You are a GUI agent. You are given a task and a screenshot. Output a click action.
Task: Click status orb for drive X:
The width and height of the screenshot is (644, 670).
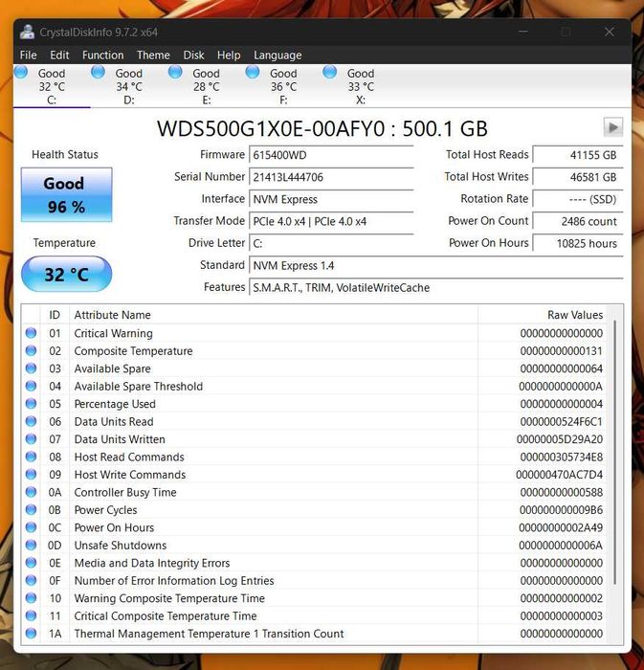(330, 72)
